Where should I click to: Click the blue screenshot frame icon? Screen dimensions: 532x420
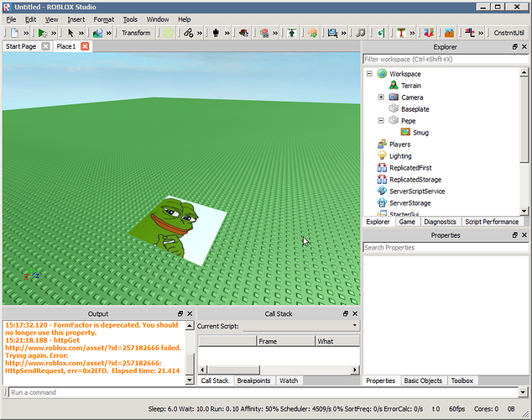[x=332, y=33]
